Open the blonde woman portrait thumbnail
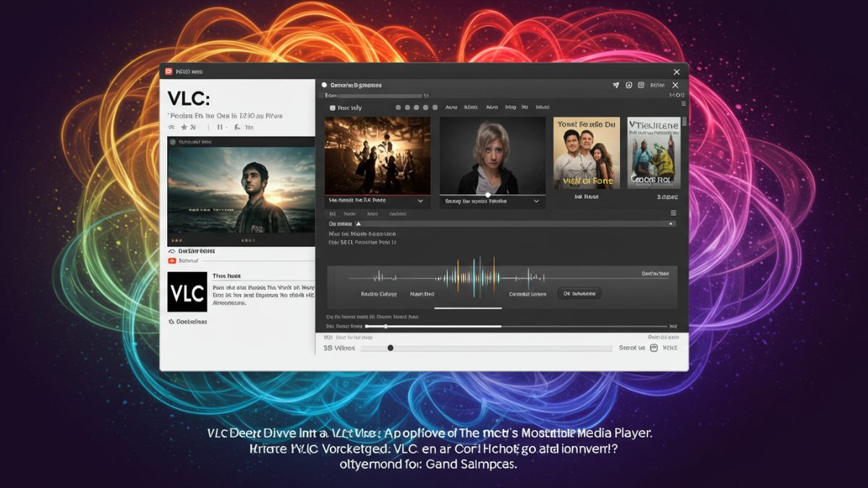This screenshot has height=488, width=868. tap(493, 155)
